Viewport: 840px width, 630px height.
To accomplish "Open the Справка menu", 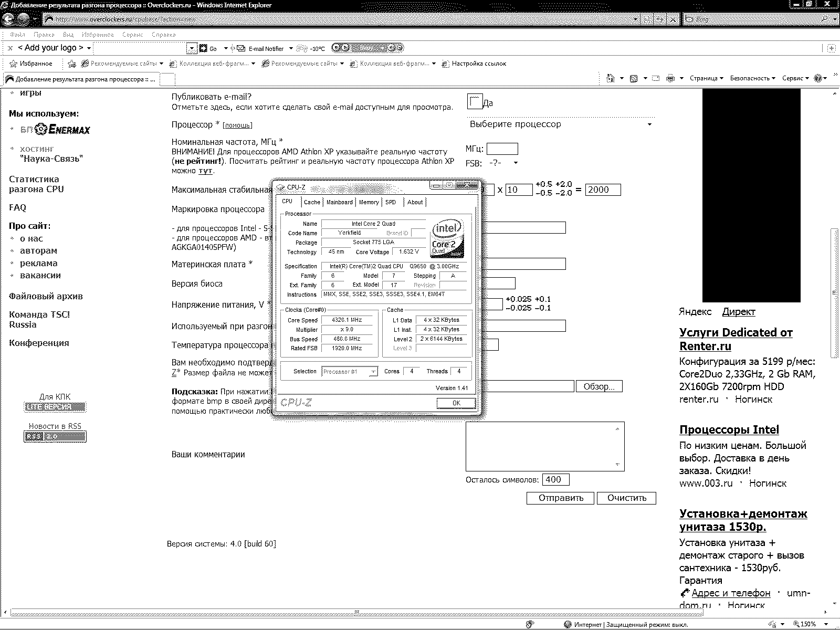I will 163,35.
